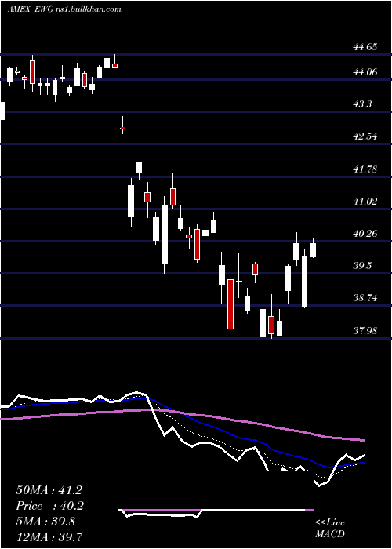Viewport: 392px width, 549px height.
Task: Click the 5MA : 39.8 readout
Action: [x=45, y=522]
